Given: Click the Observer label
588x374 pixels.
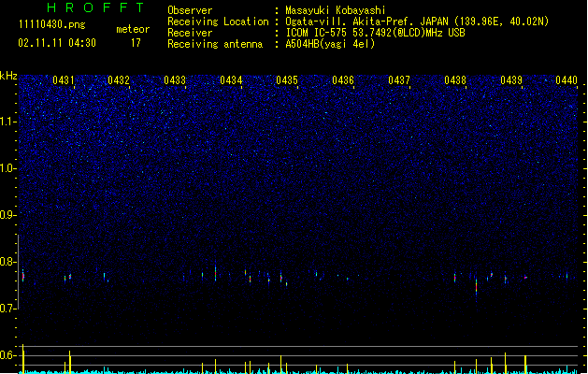Looking at the screenshot, I should coord(190,10).
